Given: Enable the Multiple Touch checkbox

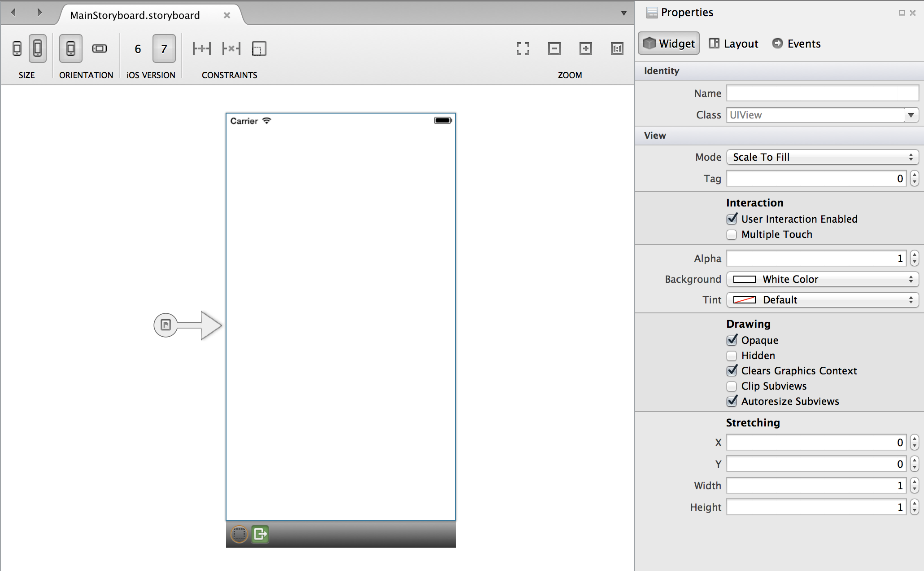Looking at the screenshot, I should (732, 234).
